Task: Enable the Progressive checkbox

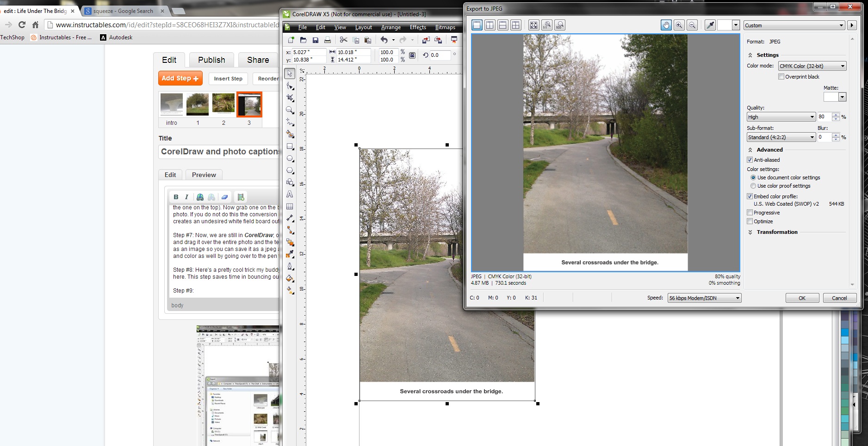Action: click(x=750, y=213)
